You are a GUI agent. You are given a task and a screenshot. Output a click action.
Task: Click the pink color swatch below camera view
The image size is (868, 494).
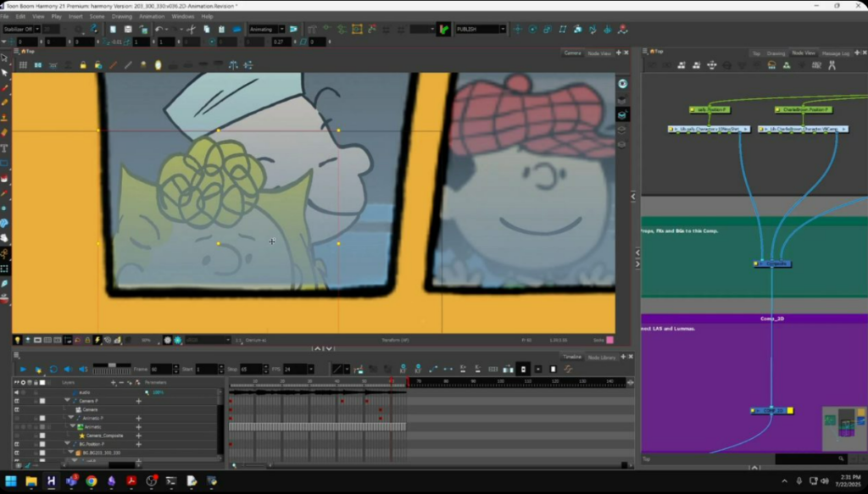pos(609,340)
